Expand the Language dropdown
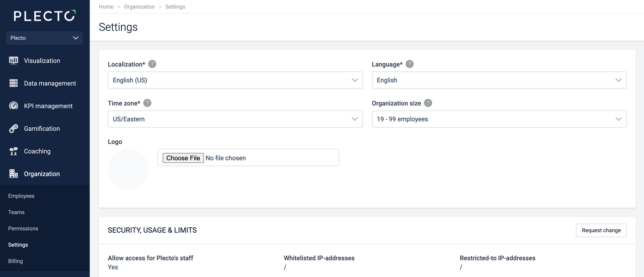Screen dimensions: 644x277 499,80
